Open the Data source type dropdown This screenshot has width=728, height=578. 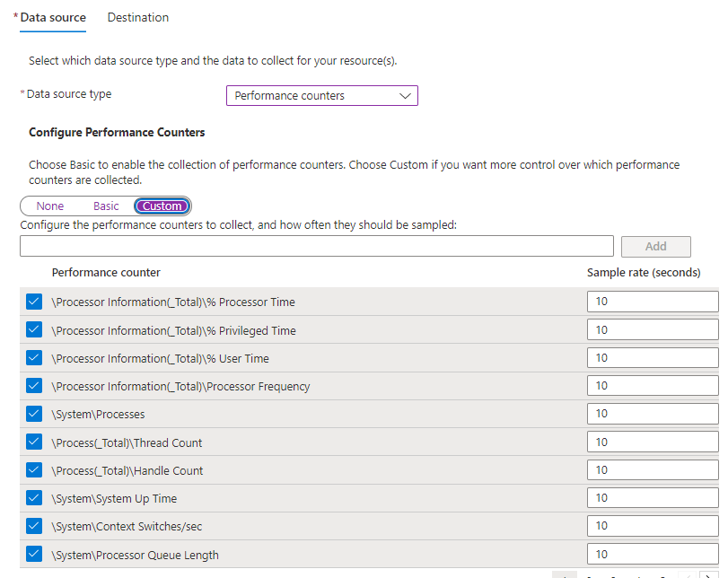click(x=321, y=95)
